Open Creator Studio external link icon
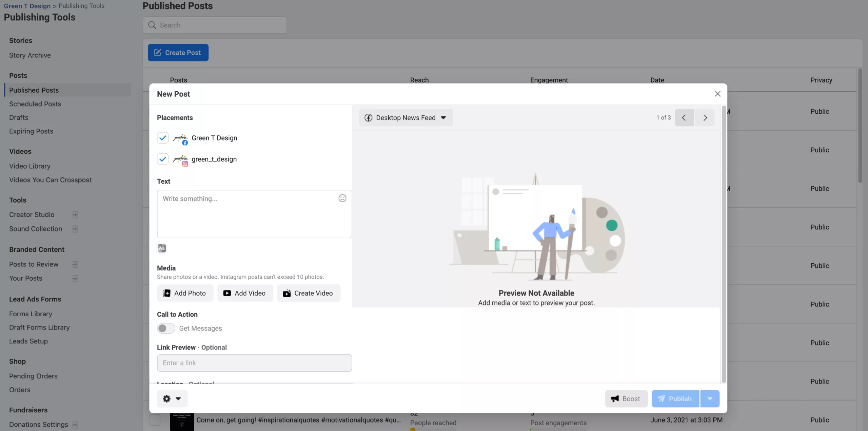 (75, 214)
